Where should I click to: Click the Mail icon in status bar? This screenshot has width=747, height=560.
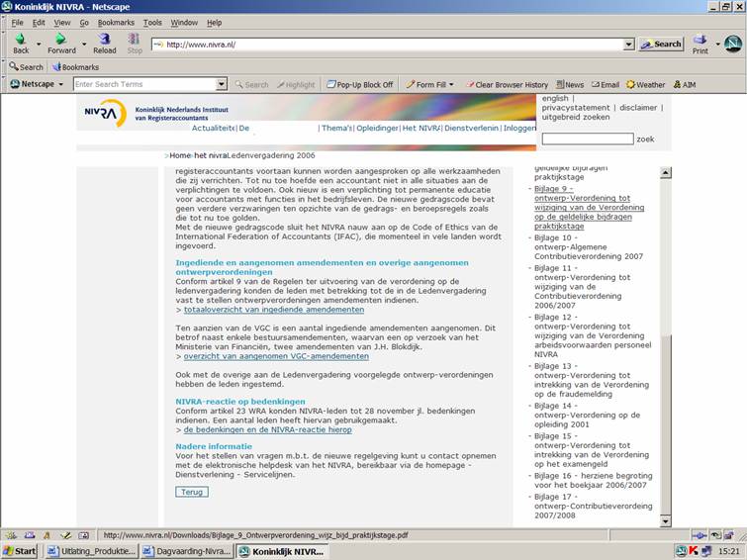coord(30,535)
